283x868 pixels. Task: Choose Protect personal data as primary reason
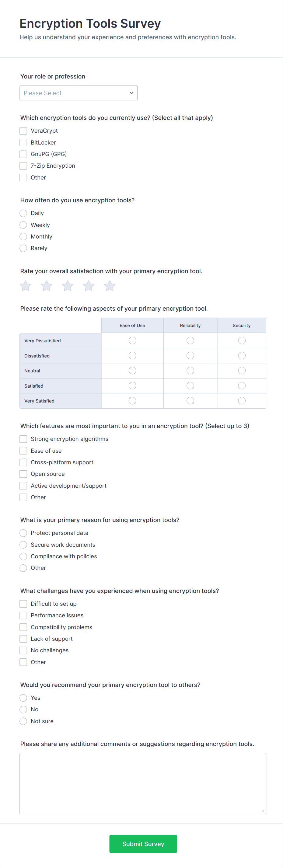coord(23,533)
